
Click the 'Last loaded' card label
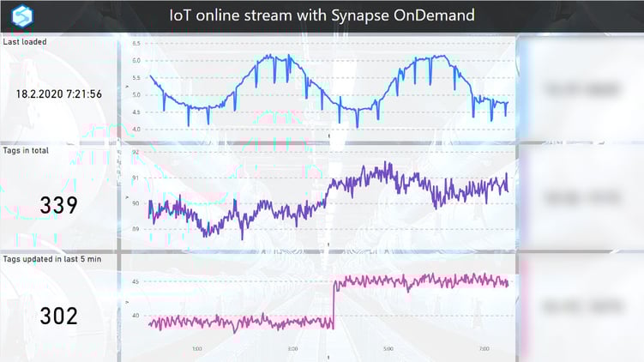(x=25, y=42)
